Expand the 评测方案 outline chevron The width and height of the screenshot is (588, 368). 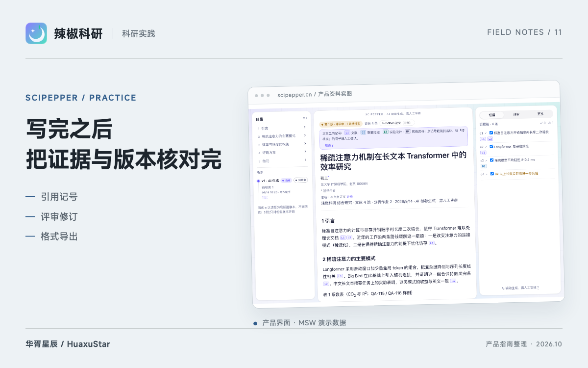click(305, 152)
